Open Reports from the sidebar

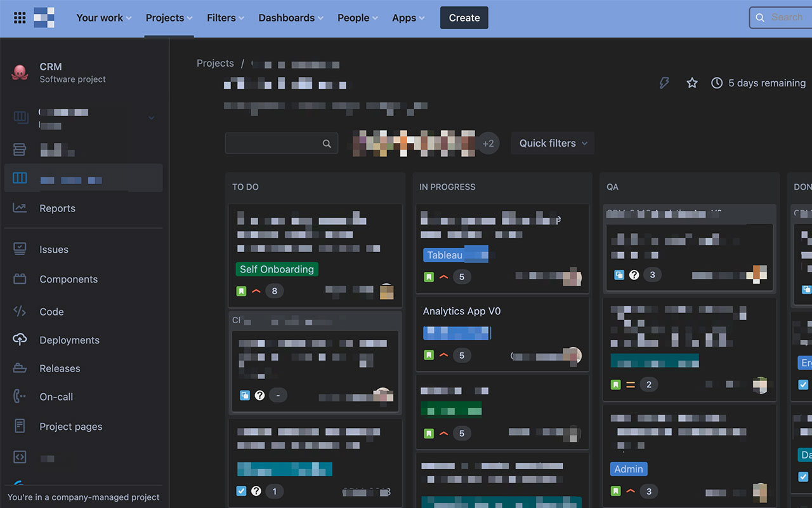coord(57,208)
